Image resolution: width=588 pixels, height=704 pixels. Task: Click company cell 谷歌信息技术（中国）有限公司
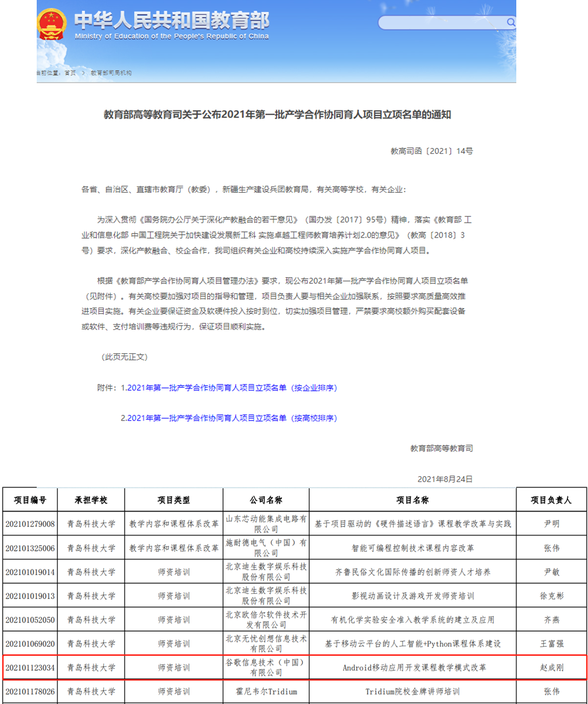[266, 668]
